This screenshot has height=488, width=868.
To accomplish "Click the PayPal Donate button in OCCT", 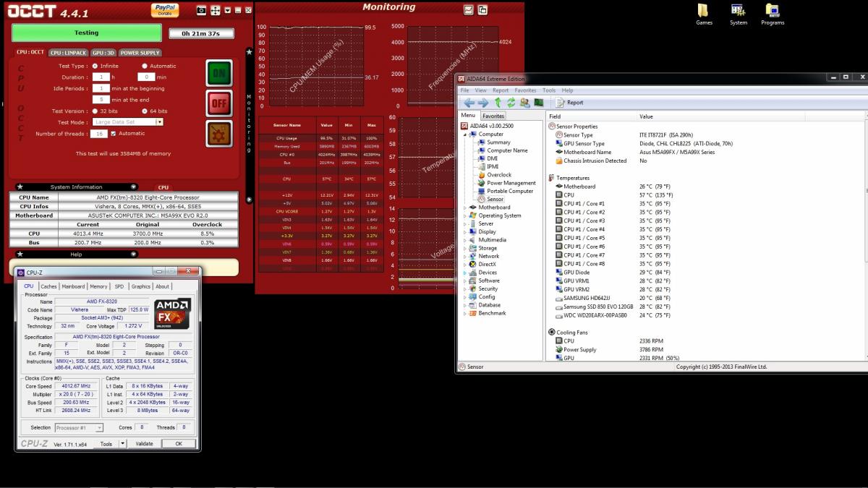I will pos(165,9).
